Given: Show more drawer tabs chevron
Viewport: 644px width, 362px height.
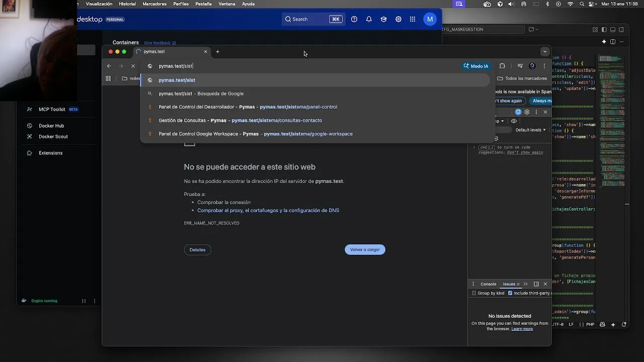Looking at the screenshot, I should coord(526,284).
